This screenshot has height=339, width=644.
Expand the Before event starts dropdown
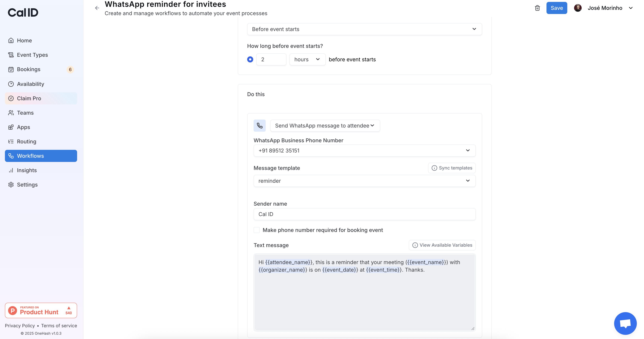pyautogui.click(x=364, y=29)
